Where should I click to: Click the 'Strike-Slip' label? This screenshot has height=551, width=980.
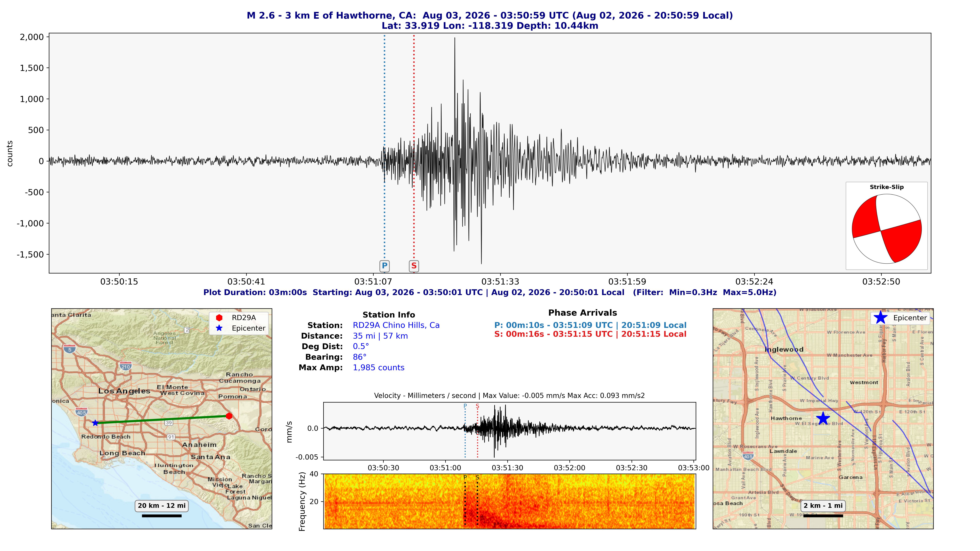pyautogui.click(x=887, y=187)
